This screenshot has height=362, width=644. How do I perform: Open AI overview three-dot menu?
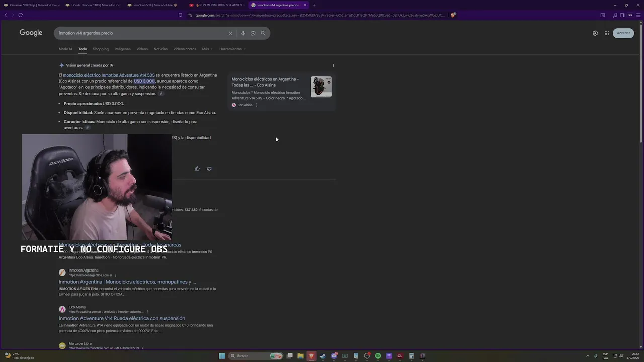(x=333, y=65)
